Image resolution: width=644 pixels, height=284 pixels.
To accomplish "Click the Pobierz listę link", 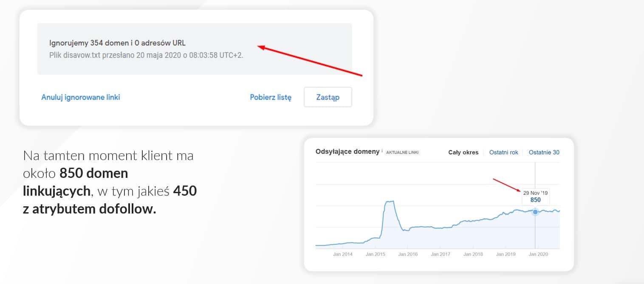I will pyautogui.click(x=271, y=97).
